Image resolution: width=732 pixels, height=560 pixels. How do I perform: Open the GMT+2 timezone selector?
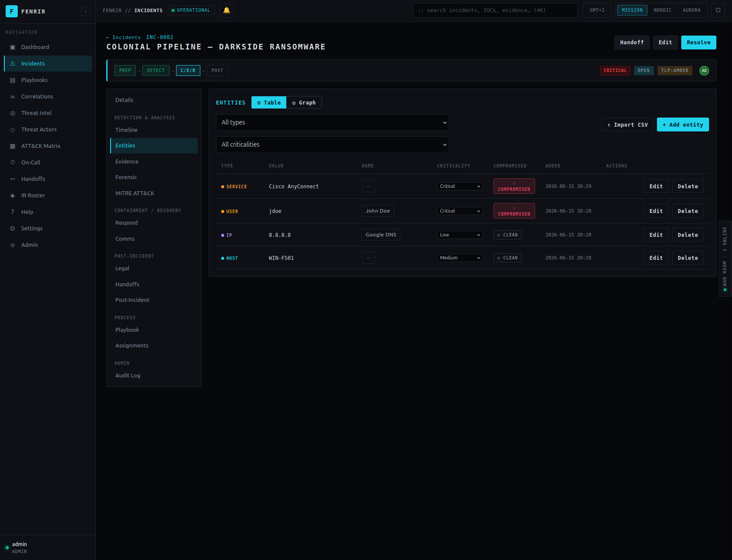pyautogui.click(x=597, y=10)
